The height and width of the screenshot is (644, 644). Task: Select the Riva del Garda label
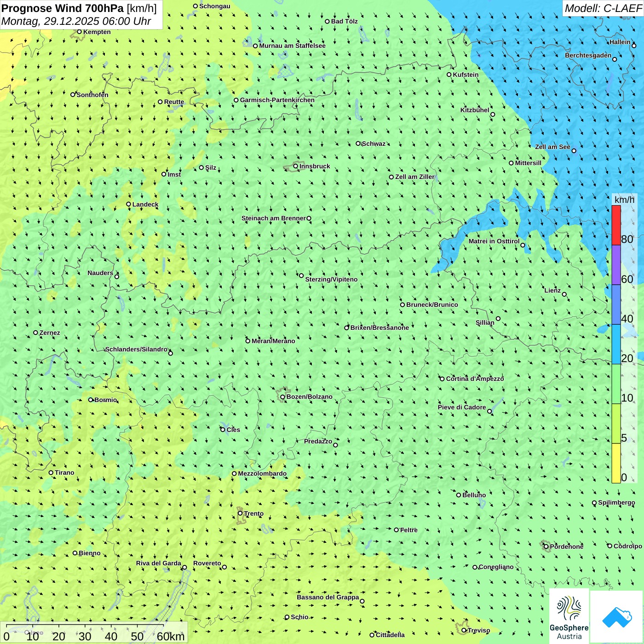pos(159,563)
